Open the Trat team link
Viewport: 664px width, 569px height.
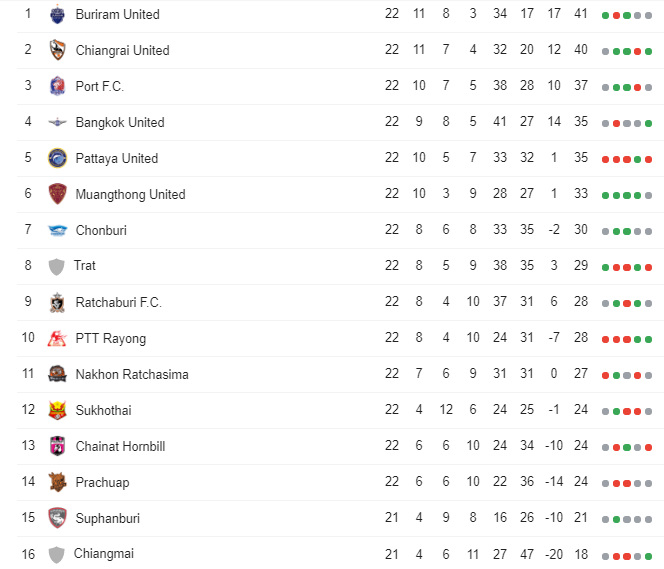click(x=85, y=265)
